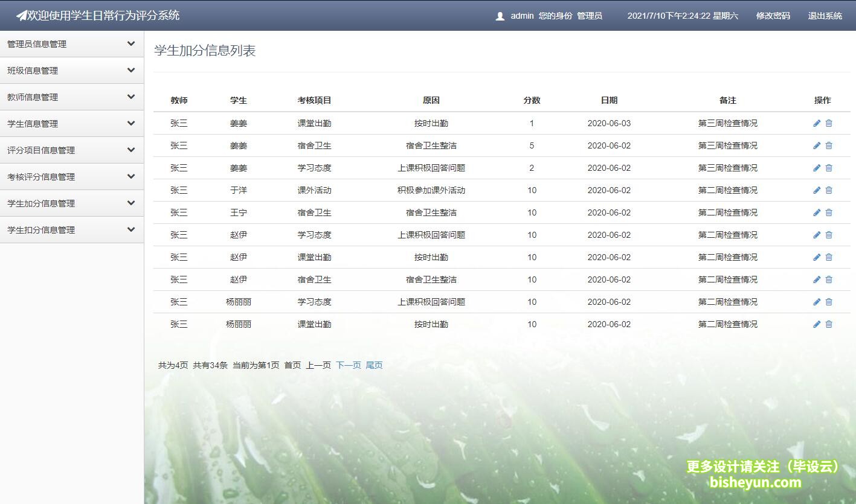856x504 pixels.
Task: Edit the 赵伊 宿舍卫生 record
Action: [817, 279]
